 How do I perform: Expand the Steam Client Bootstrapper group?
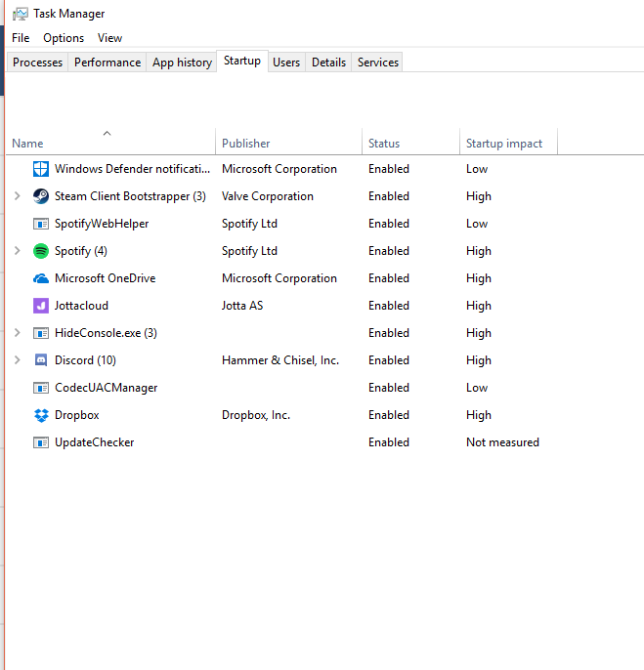pos(18,196)
